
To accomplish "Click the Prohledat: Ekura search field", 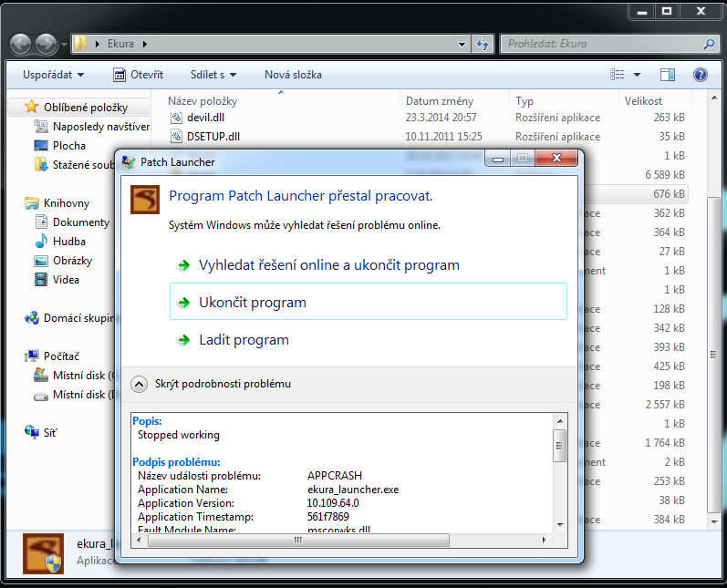I will (x=602, y=44).
